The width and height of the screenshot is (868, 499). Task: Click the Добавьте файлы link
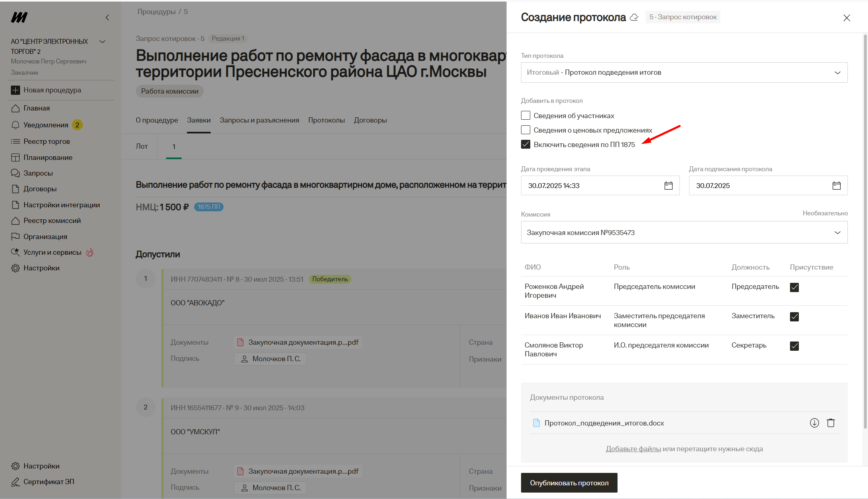(633, 449)
